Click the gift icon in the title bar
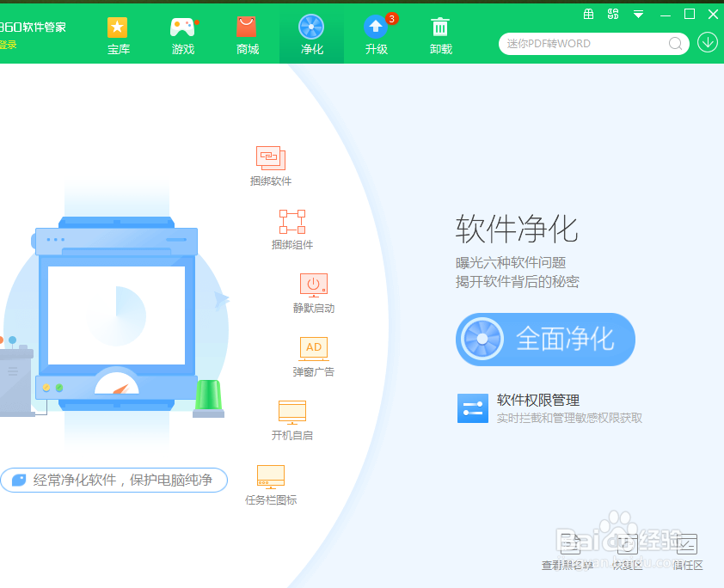 click(x=589, y=14)
